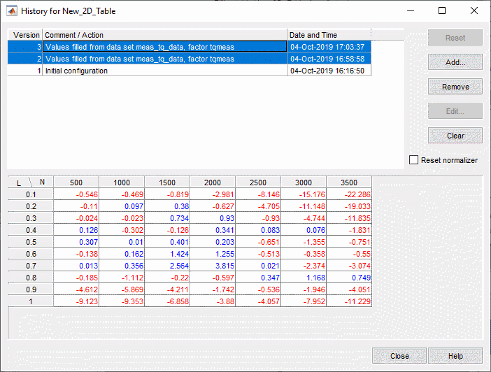Click the cell with value -22.286
The image size is (491, 372).
[x=349, y=194]
